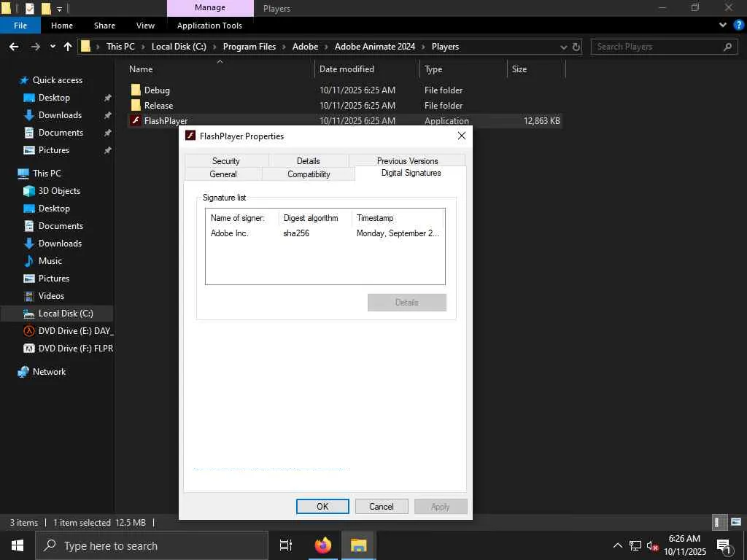This screenshot has width=747, height=560.
Task: Refresh the Players folder view
Action: point(576,47)
